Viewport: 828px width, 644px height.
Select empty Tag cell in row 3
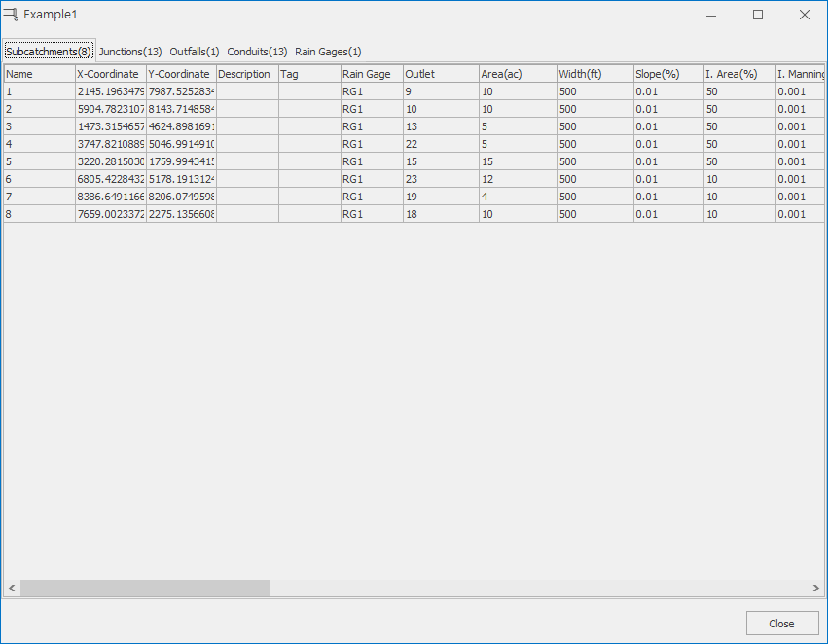pos(309,126)
